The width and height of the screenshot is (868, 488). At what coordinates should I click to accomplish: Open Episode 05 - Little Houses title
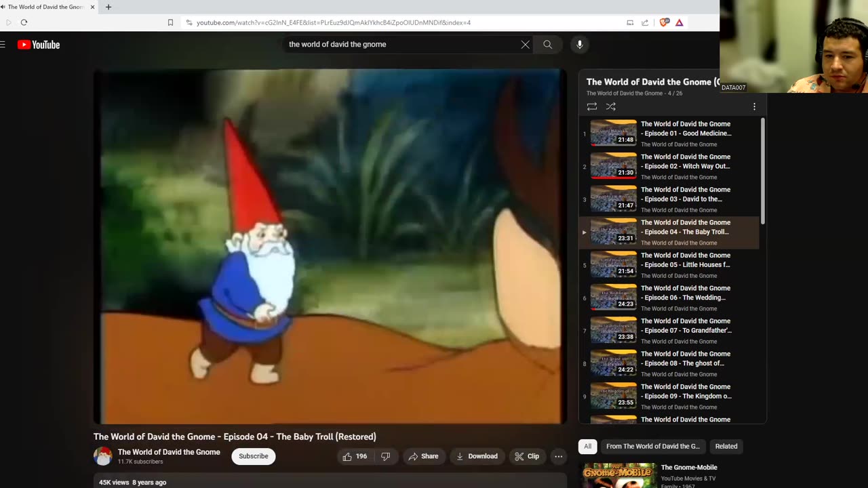click(686, 260)
